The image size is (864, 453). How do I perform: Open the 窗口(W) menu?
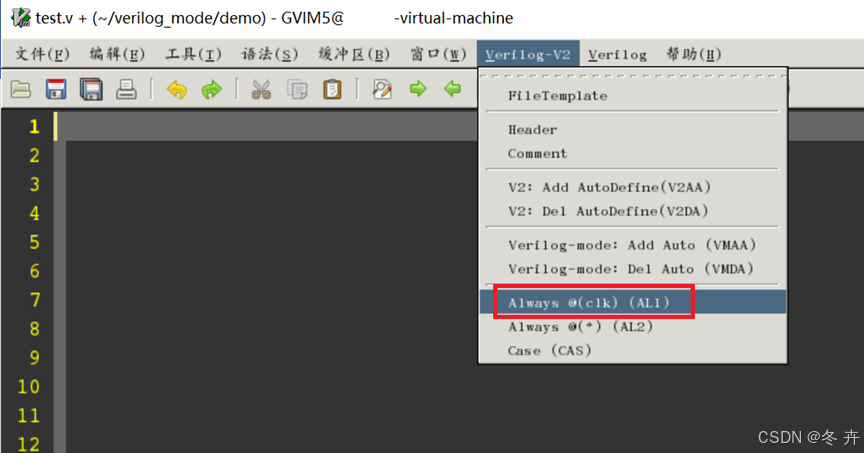[x=439, y=54]
